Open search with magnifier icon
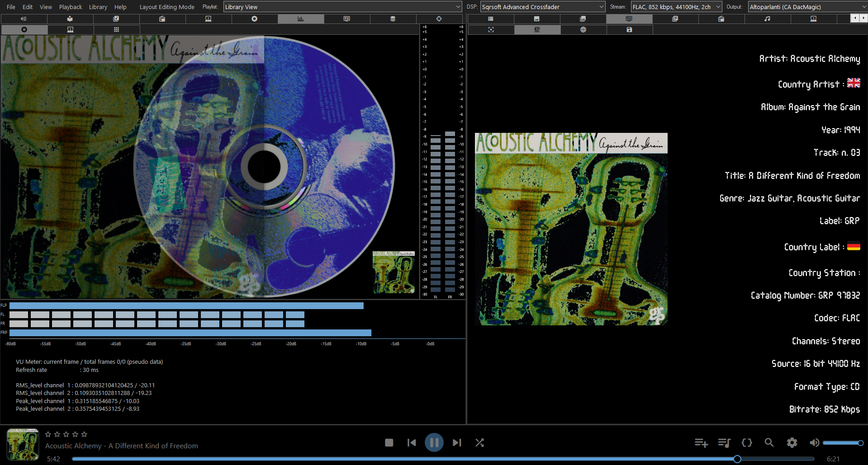Screen dimensions: 868x465 pos(769,442)
